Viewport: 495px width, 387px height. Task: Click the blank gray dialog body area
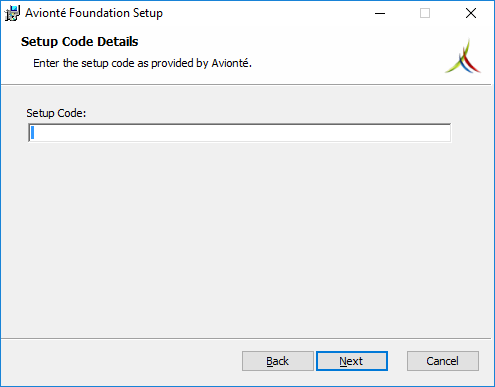pos(247,240)
